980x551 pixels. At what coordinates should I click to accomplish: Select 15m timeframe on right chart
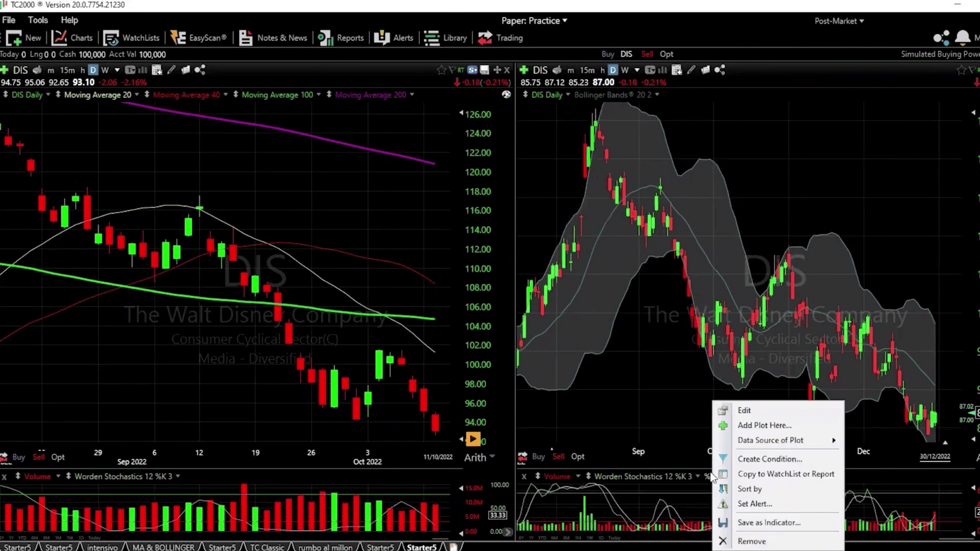pos(587,70)
